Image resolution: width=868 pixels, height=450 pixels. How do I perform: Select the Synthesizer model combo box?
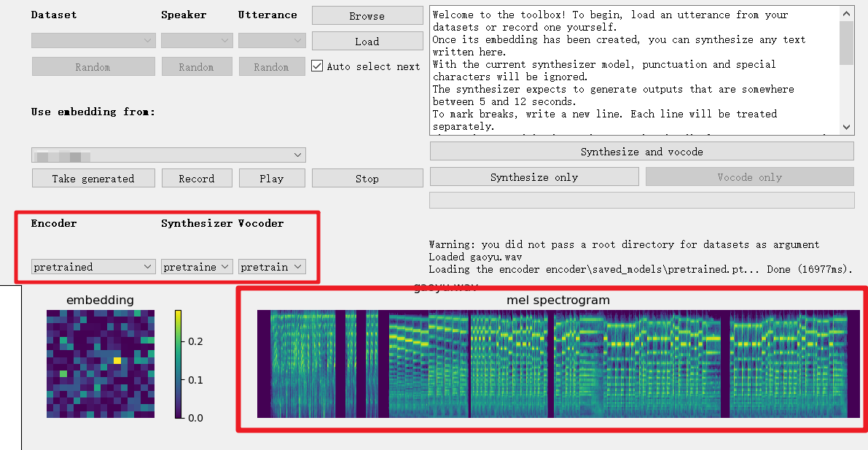point(197,266)
